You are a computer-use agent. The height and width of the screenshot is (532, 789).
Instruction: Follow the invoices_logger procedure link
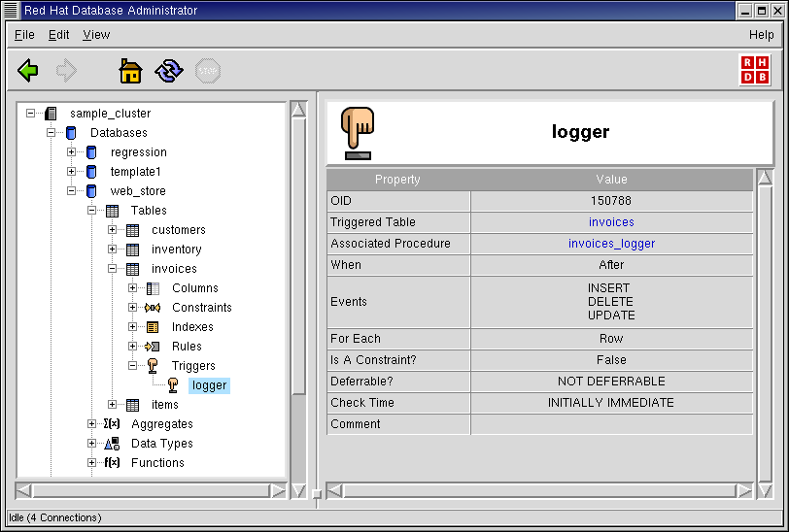pyautogui.click(x=611, y=244)
